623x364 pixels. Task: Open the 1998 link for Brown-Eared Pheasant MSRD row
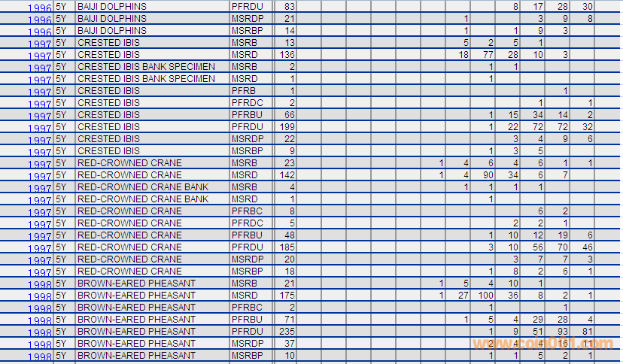point(40,296)
